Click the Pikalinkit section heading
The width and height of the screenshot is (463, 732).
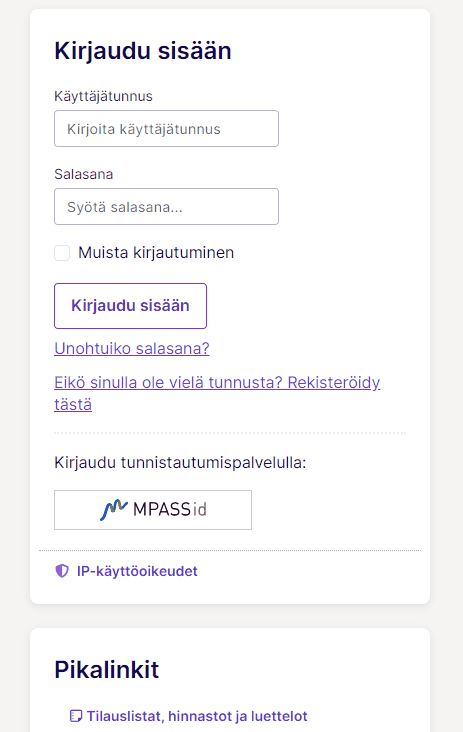pos(106,669)
